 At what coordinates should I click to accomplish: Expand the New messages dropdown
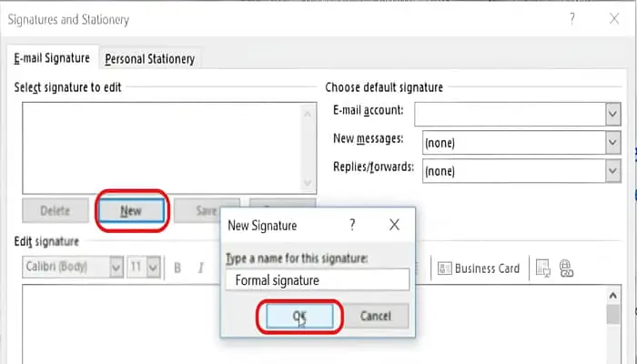pyautogui.click(x=612, y=143)
